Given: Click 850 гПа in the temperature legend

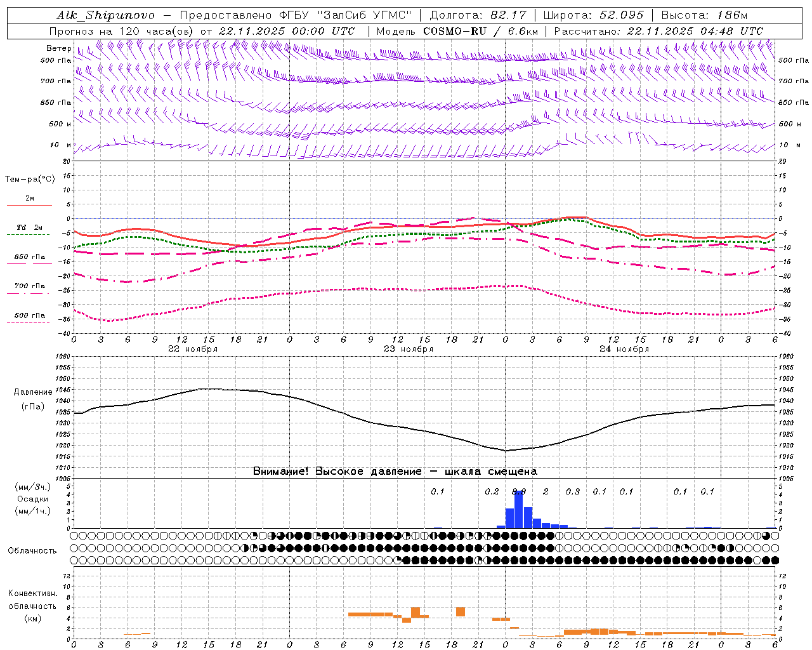Looking at the screenshot, I should [x=30, y=257].
